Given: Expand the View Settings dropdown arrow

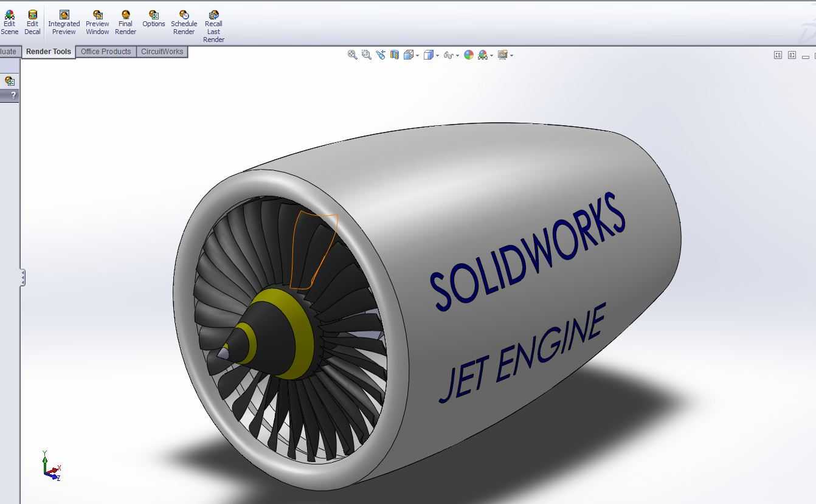Looking at the screenshot, I should pyautogui.click(x=512, y=55).
